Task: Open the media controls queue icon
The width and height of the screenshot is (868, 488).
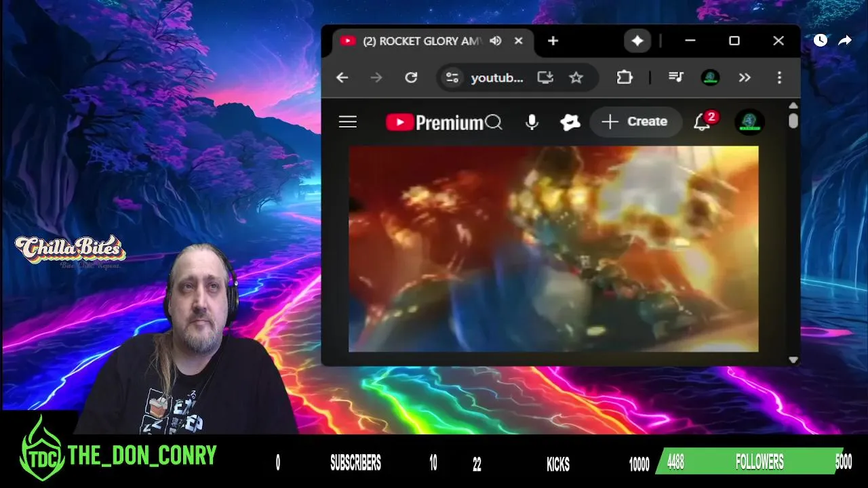Action: click(676, 78)
